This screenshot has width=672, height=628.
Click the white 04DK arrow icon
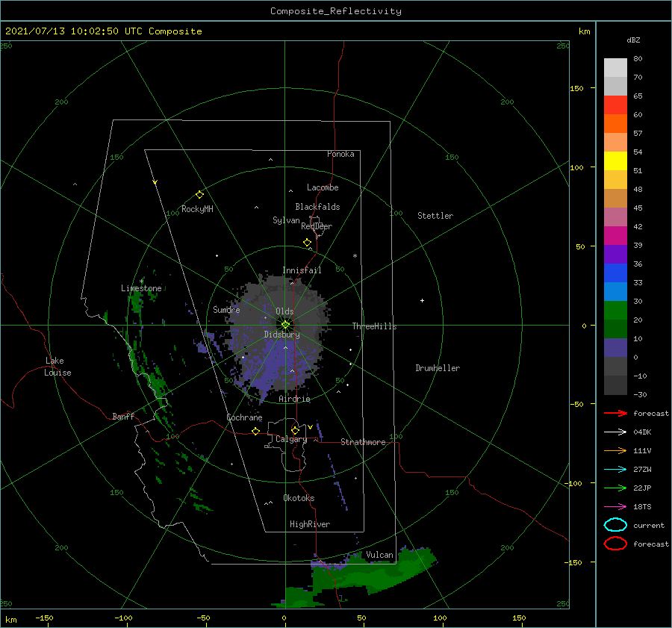(x=615, y=432)
